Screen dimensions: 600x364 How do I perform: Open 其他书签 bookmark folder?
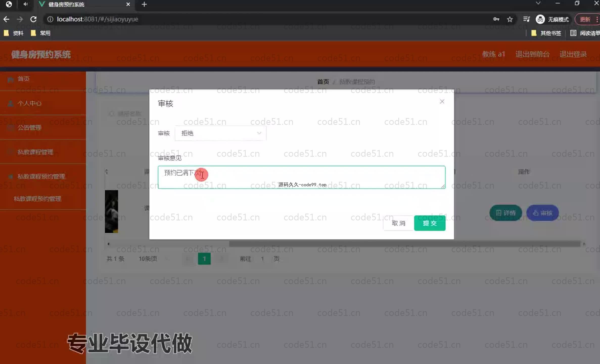[546, 33]
